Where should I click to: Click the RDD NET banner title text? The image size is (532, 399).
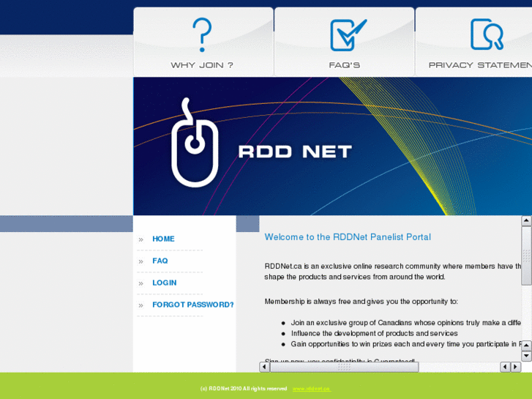click(295, 152)
